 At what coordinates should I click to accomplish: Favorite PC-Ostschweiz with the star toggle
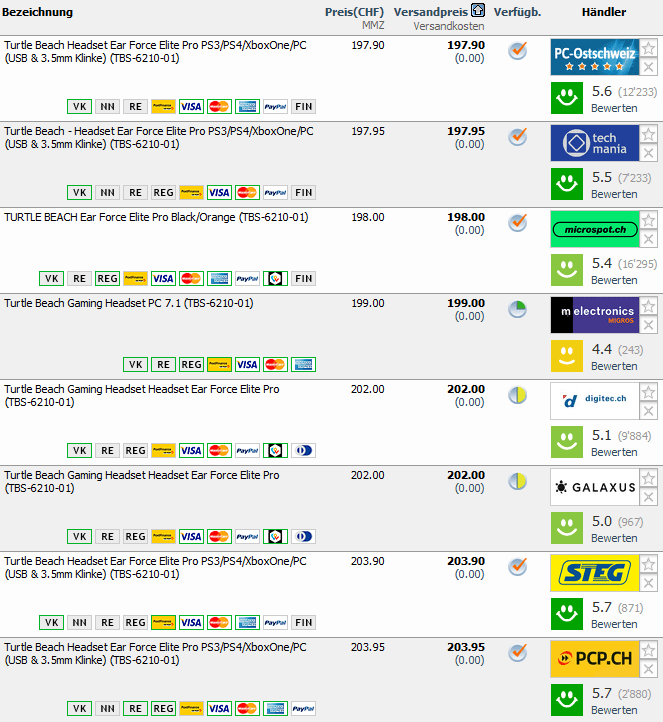[648, 48]
